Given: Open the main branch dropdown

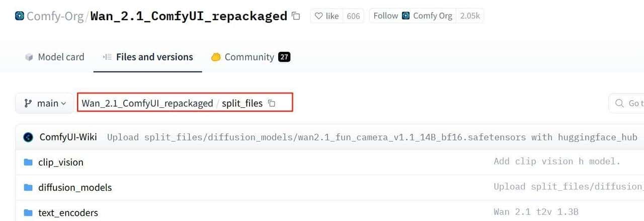Looking at the screenshot, I should 45,103.
